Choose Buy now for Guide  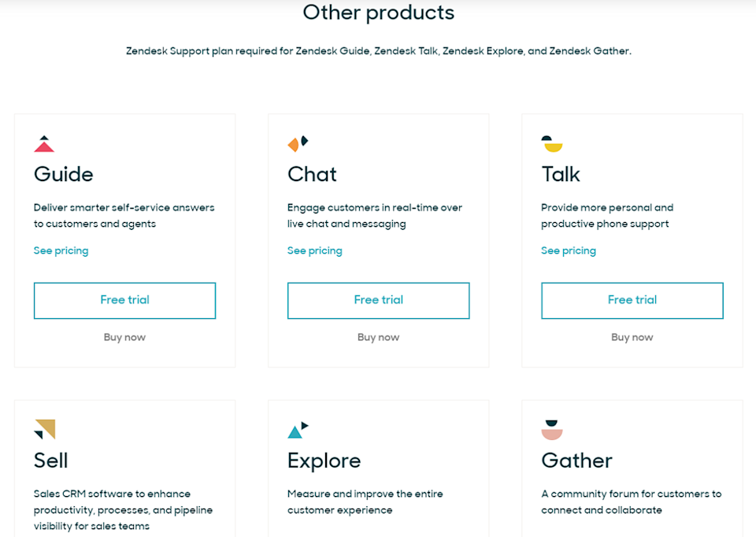click(124, 338)
